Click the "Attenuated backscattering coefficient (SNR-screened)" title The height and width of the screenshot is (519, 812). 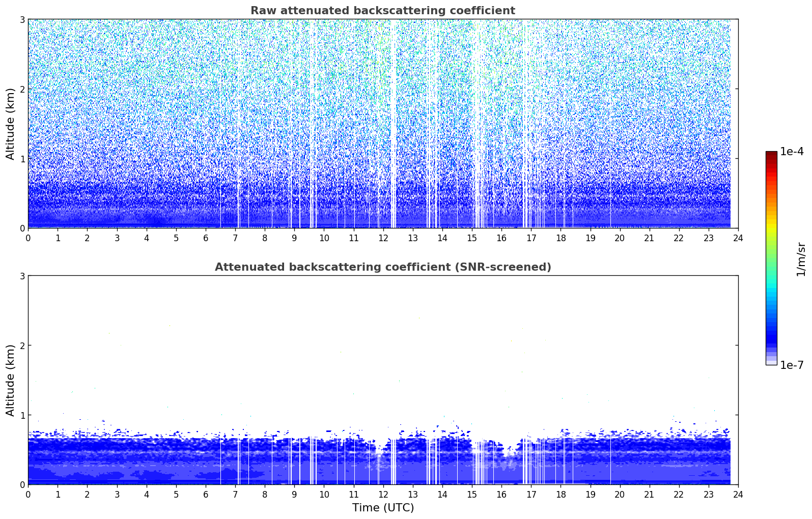[x=382, y=267]
